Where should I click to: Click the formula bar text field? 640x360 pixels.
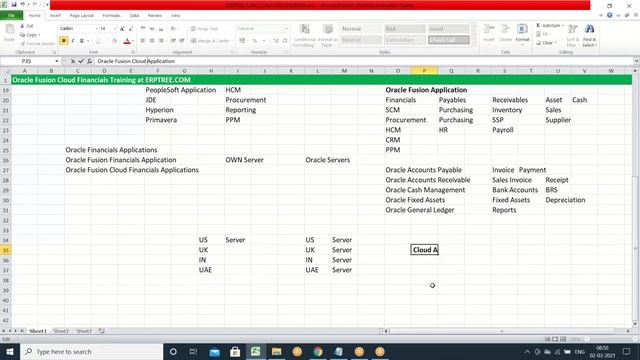(363, 61)
